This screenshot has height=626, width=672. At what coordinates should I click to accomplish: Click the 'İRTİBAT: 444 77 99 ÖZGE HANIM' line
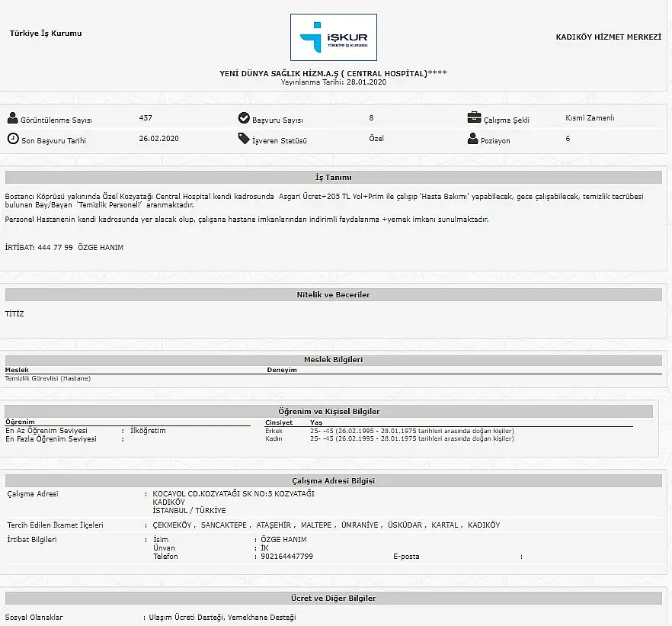64,247
